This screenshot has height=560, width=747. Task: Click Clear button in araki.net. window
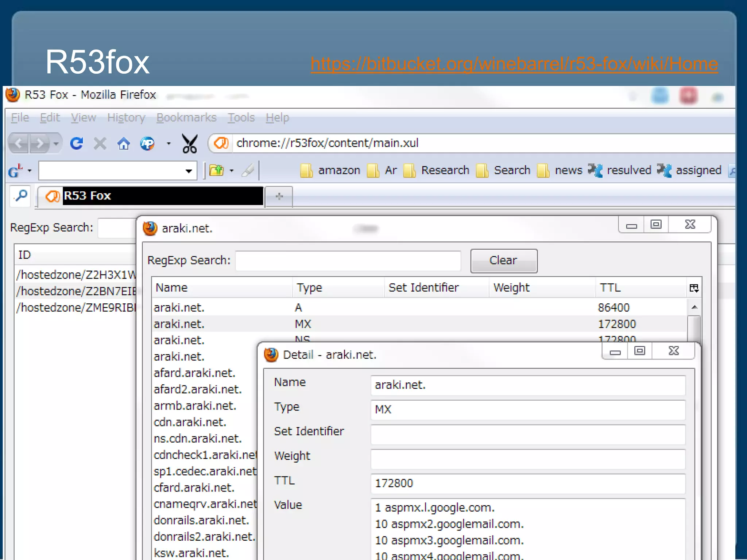click(504, 261)
